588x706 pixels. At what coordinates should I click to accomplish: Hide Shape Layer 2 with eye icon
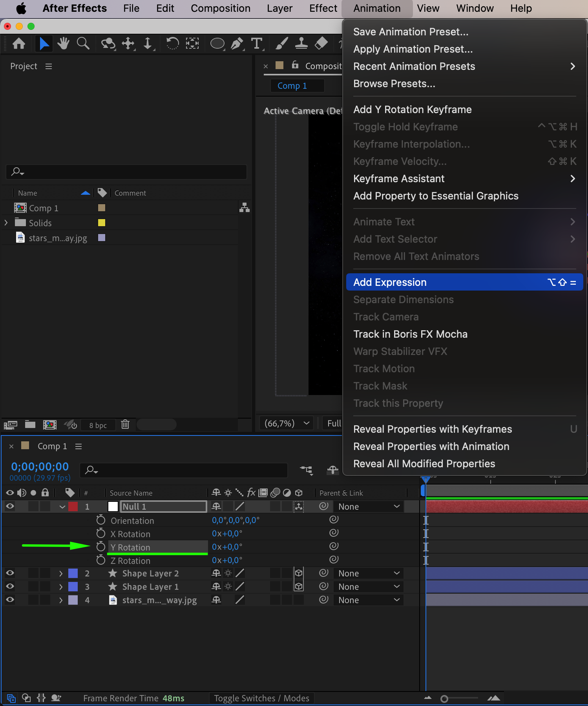(10, 573)
